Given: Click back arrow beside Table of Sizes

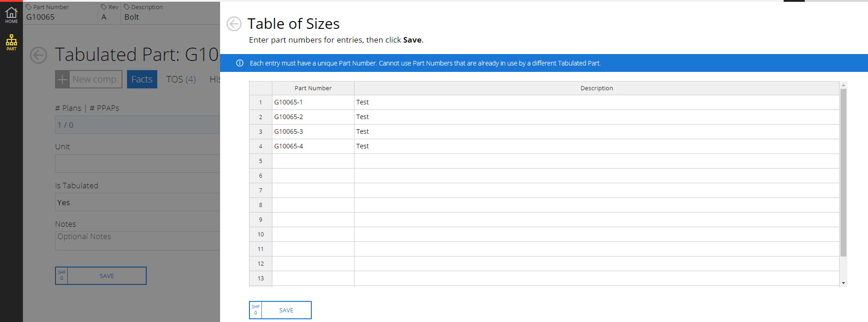Looking at the screenshot, I should pyautogui.click(x=234, y=24).
